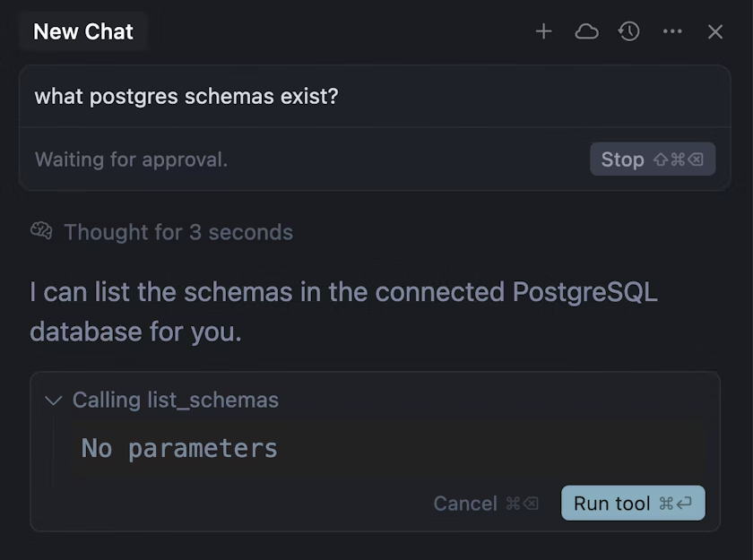Expand the 'Thought for 3 seconds' section
Screen dimensions: 753x560
[x=177, y=232]
